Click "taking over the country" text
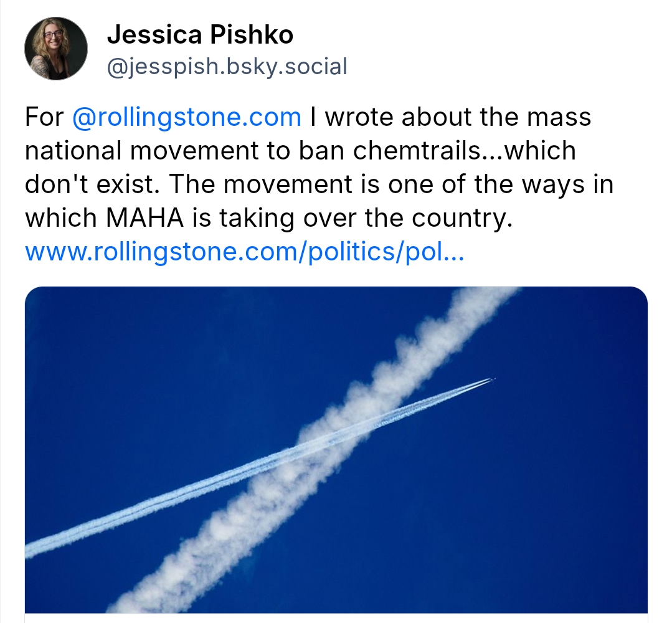This screenshot has height=623, width=672. pyautogui.click(x=405, y=218)
